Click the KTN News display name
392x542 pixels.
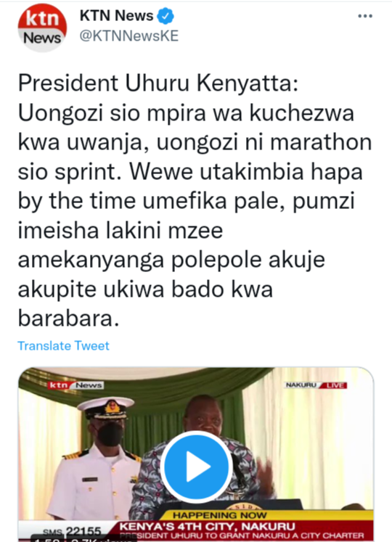[x=116, y=16]
